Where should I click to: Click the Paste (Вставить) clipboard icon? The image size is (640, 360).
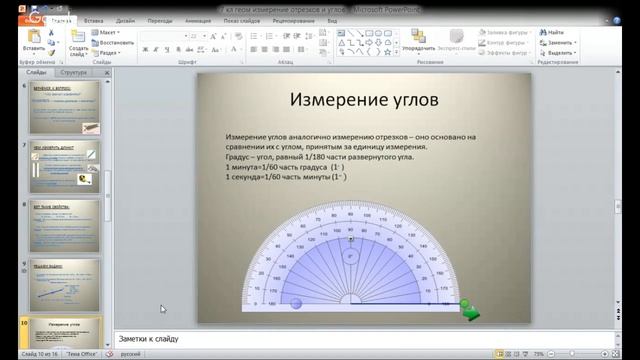click(x=34, y=36)
